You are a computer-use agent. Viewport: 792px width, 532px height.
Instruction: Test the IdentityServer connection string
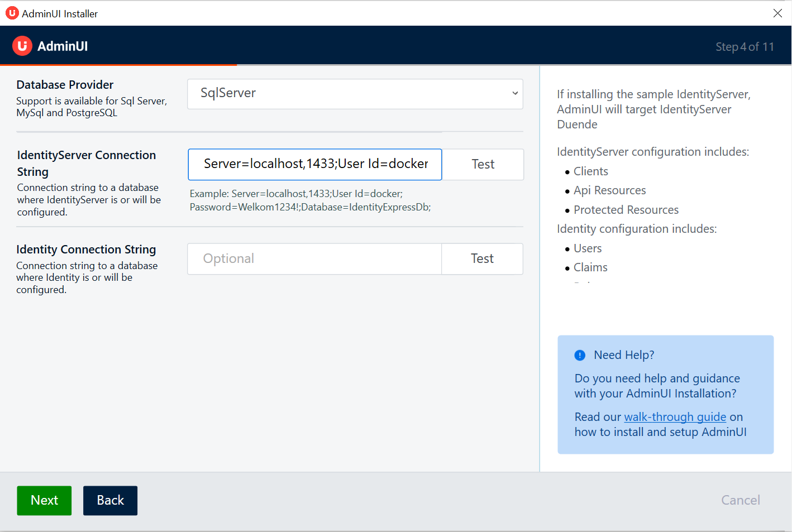pyautogui.click(x=483, y=164)
